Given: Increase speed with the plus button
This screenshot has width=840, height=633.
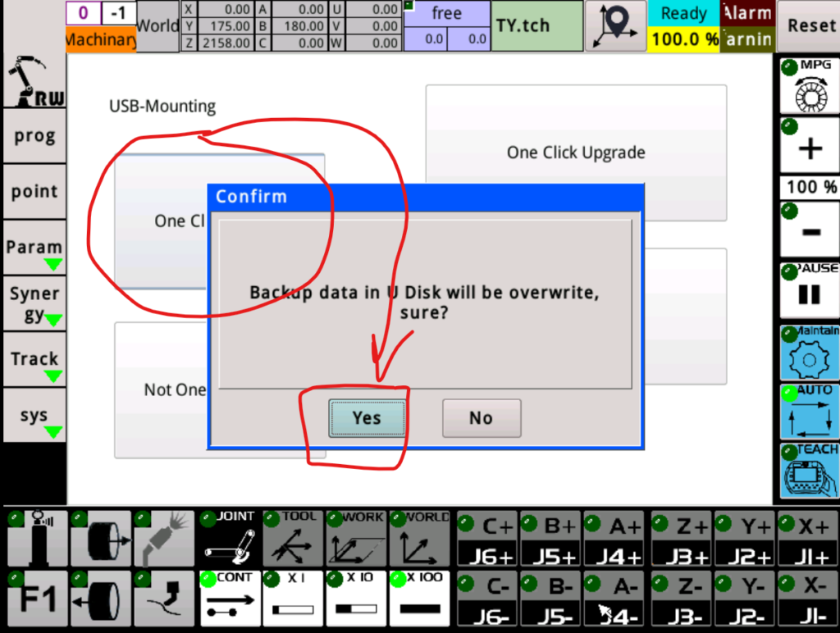Looking at the screenshot, I should [x=808, y=146].
